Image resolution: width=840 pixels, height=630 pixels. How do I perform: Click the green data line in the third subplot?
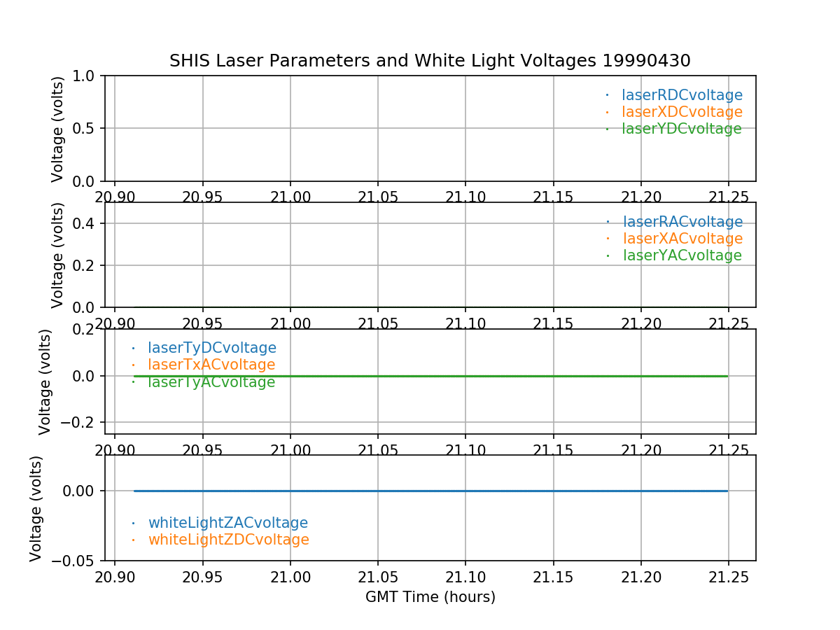click(x=430, y=377)
